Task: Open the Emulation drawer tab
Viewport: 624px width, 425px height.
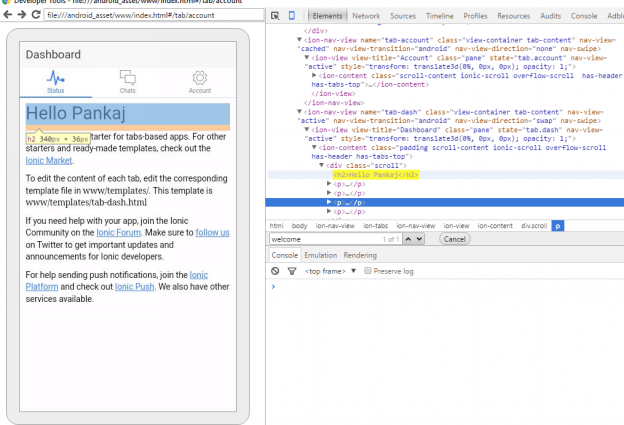Action: click(320, 255)
